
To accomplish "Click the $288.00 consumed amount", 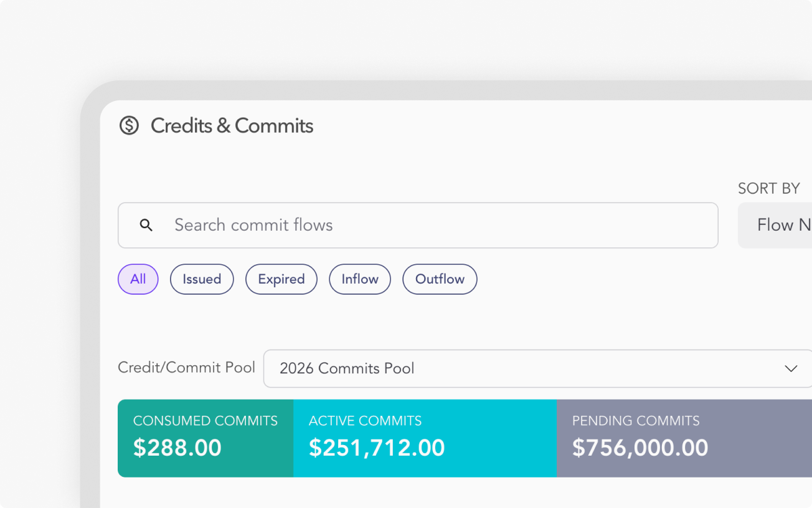I will (177, 448).
